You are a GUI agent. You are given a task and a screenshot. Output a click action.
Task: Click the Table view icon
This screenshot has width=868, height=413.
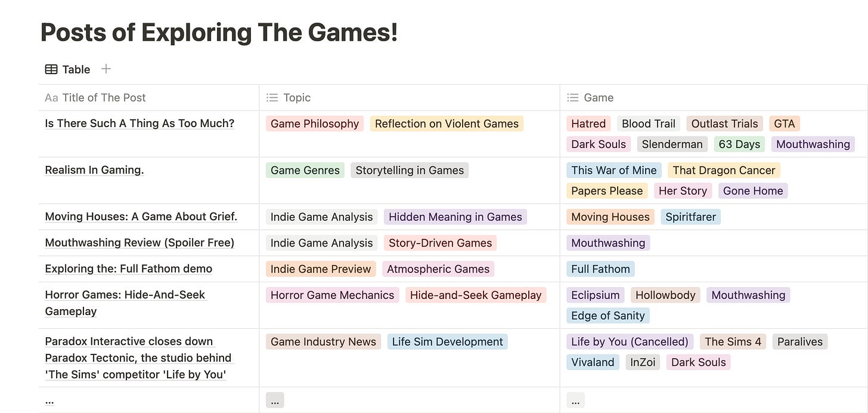pyautogui.click(x=52, y=69)
